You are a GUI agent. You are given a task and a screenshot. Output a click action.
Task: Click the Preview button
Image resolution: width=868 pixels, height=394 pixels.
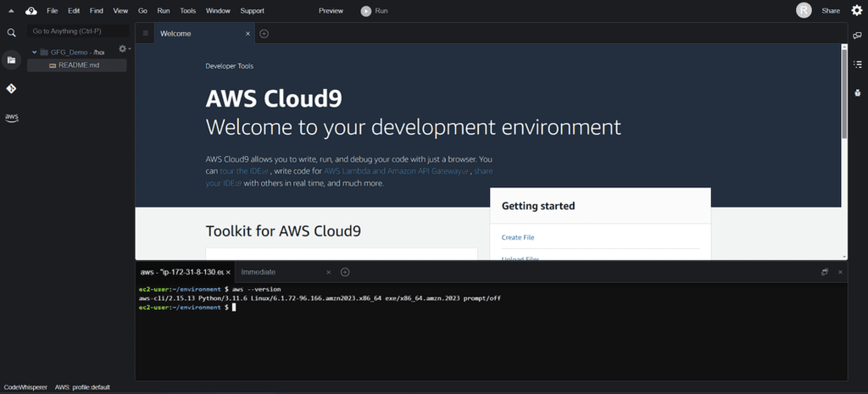pos(331,10)
